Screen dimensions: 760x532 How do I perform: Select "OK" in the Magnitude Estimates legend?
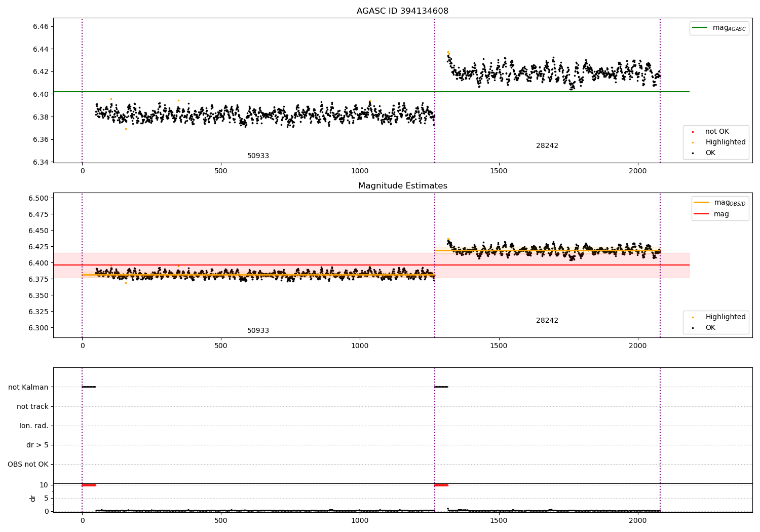coord(710,328)
